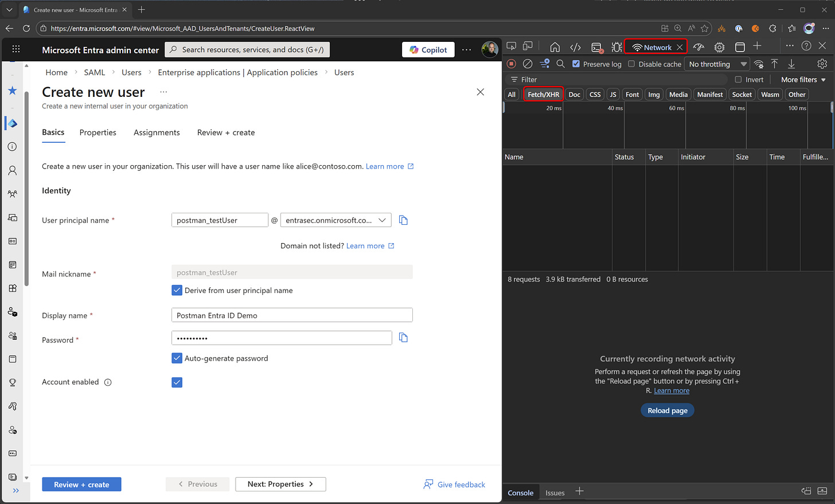
Task: Navigate to Home breadcrumb
Action: point(56,72)
